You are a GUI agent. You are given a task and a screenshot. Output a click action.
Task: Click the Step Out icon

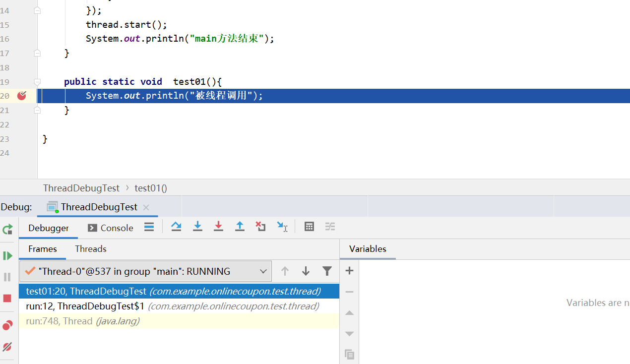point(240,227)
